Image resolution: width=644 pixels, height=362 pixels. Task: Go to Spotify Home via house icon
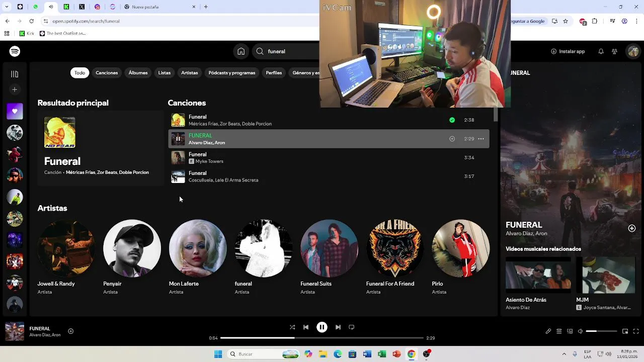[x=241, y=51]
